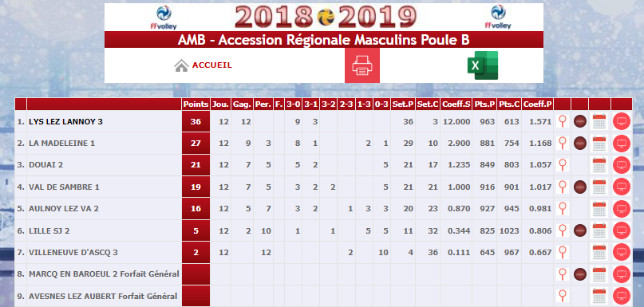Open the ACCUEIL home link
This screenshot has height=307, width=644.
tap(212, 65)
